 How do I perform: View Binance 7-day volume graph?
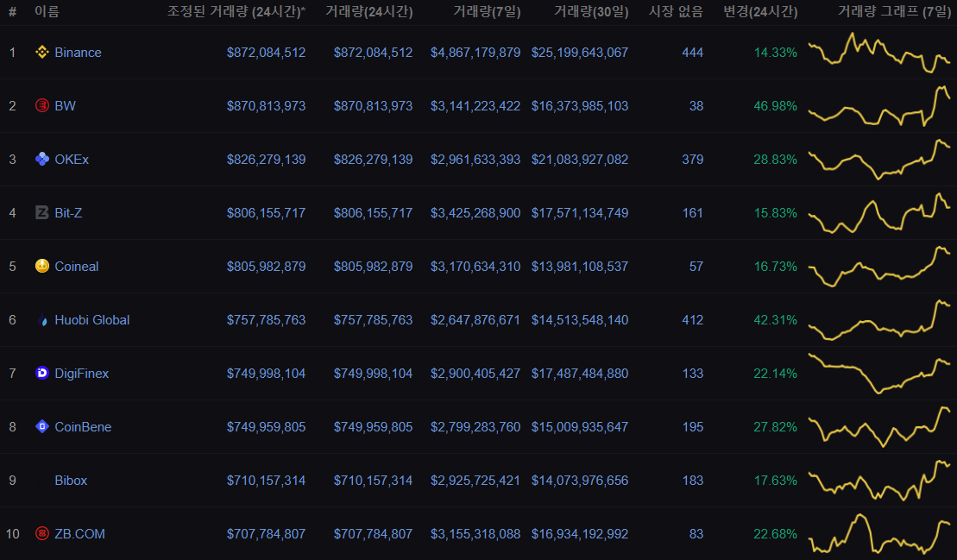879,53
